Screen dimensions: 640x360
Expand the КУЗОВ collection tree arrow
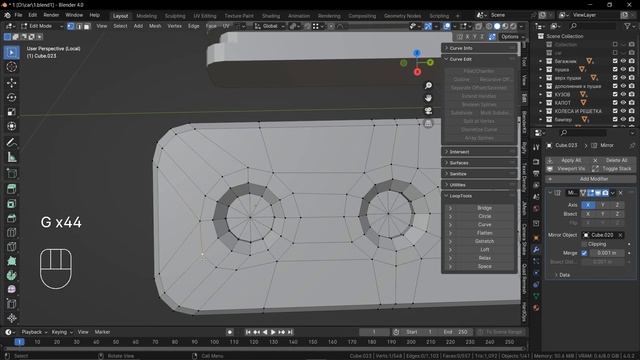click(x=541, y=94)
